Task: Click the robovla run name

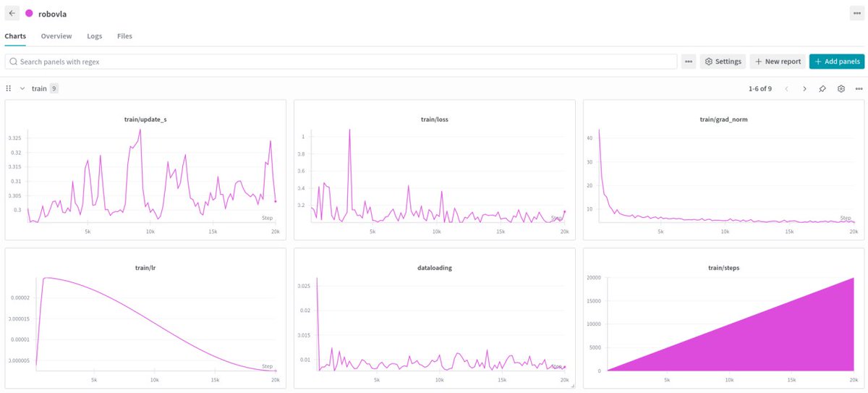Action: click(53, 13)
